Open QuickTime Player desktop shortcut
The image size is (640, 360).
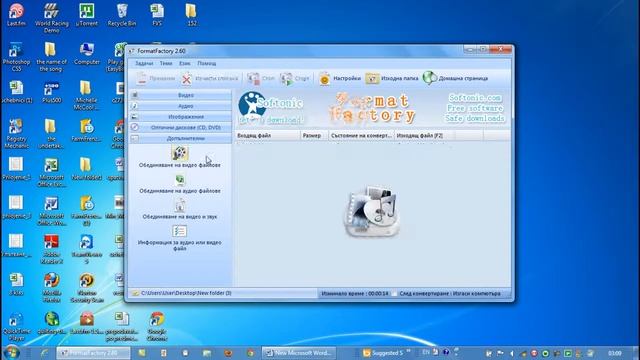[x=16, y=327]
